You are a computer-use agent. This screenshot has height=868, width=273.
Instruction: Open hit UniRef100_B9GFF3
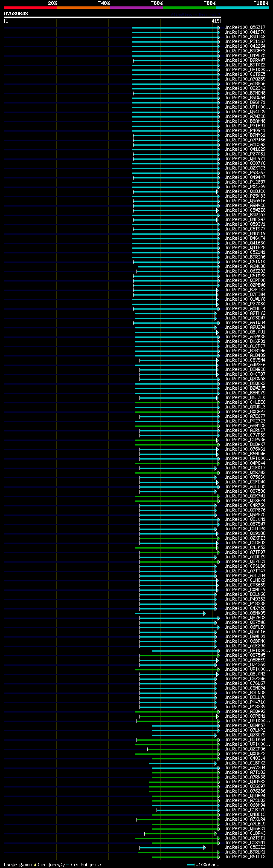click(x=245, y=51)
